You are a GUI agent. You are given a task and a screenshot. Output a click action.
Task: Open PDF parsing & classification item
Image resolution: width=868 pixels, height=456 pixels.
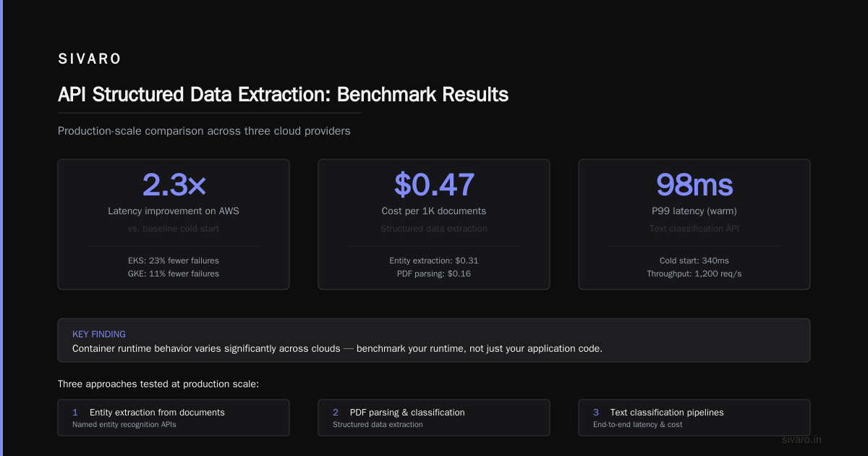tap(434, 418)
